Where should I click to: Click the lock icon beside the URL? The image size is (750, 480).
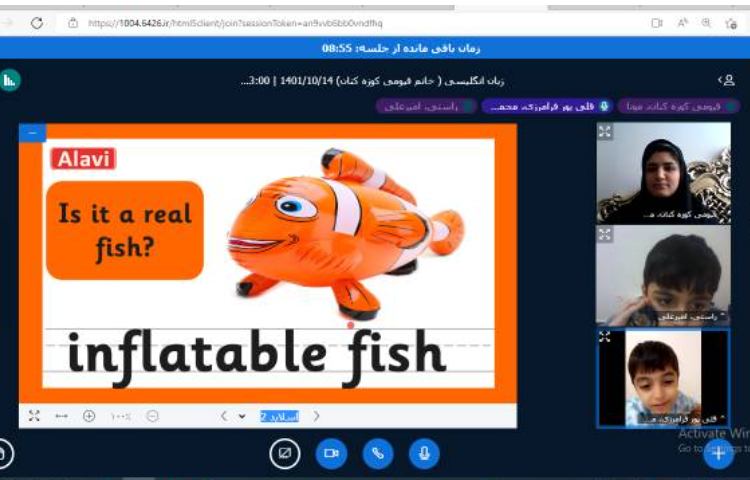(73, 22)
